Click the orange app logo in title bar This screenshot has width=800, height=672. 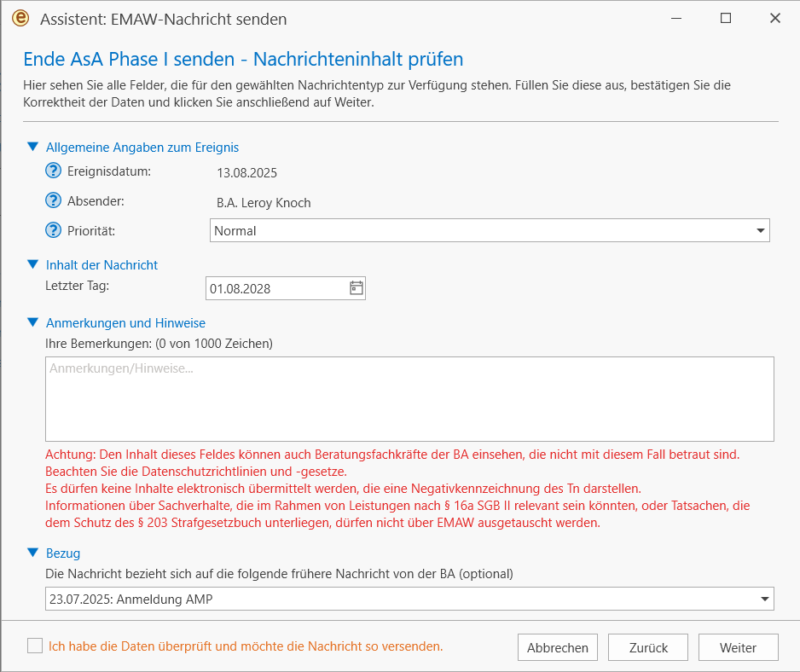tap(20, 19)
